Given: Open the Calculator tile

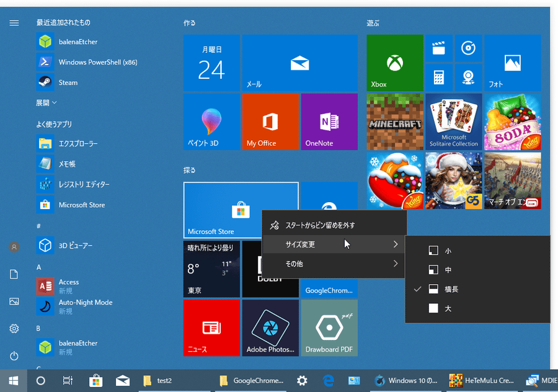Looking at the screenshot, I should click(x=439, y=78).
